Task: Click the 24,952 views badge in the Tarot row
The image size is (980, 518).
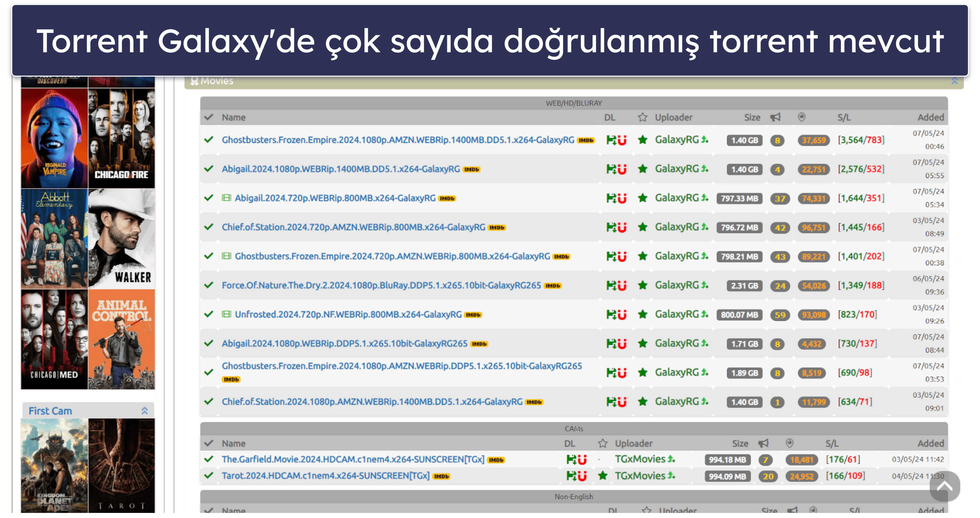Action: click(802, 477)
